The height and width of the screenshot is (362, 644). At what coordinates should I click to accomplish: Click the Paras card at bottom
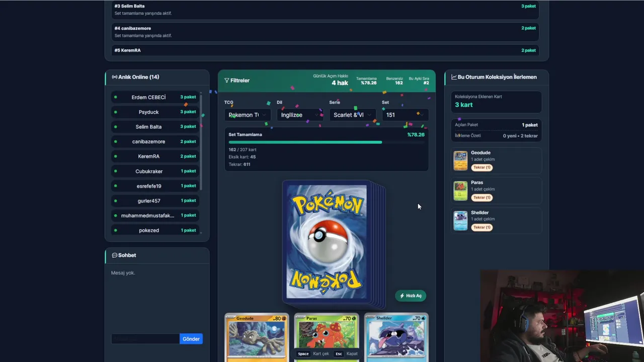(327, 338)
